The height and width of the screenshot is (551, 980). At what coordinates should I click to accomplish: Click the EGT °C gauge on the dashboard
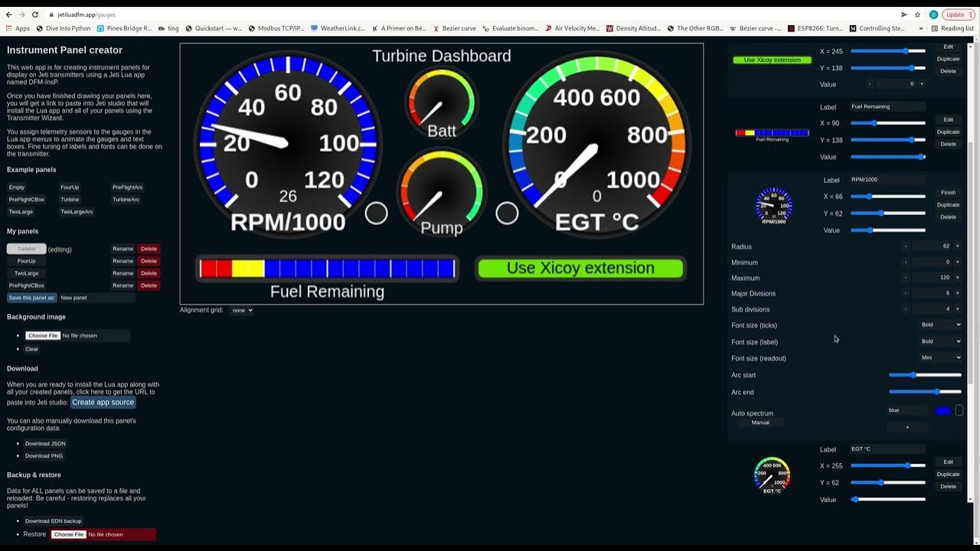point(596,143)
